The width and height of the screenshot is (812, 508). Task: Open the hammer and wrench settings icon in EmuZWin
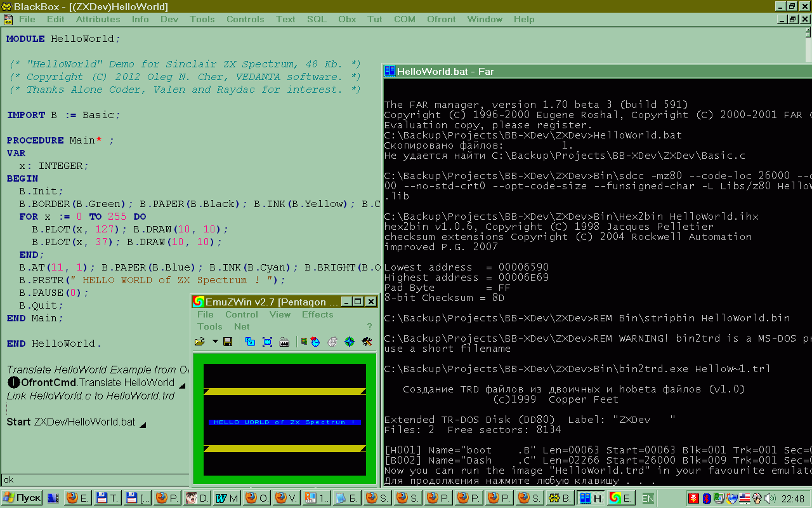click(x=367, y=342)
